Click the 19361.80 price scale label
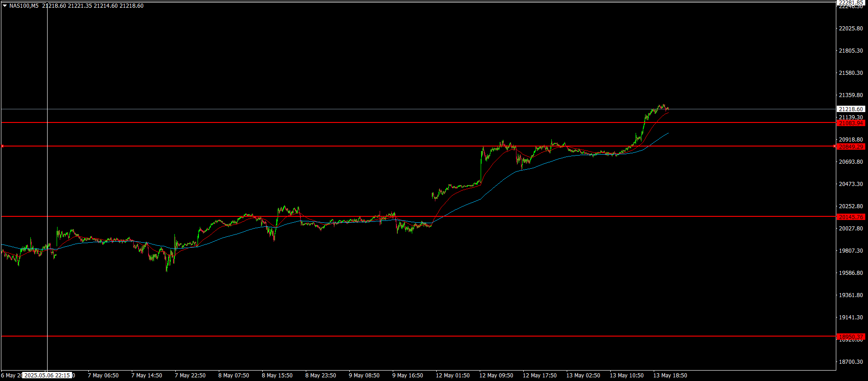This screenshot has width=868, height=381. click(x=851, y=295)
